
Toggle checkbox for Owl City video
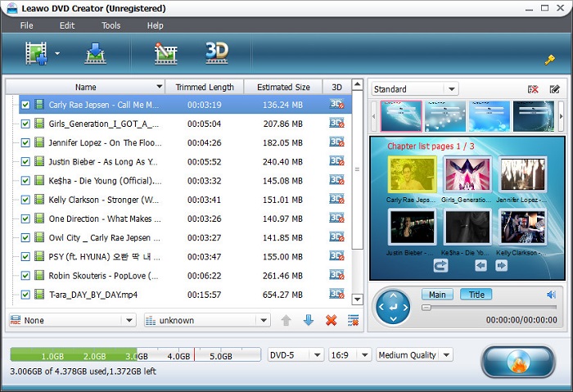[26, 237]
